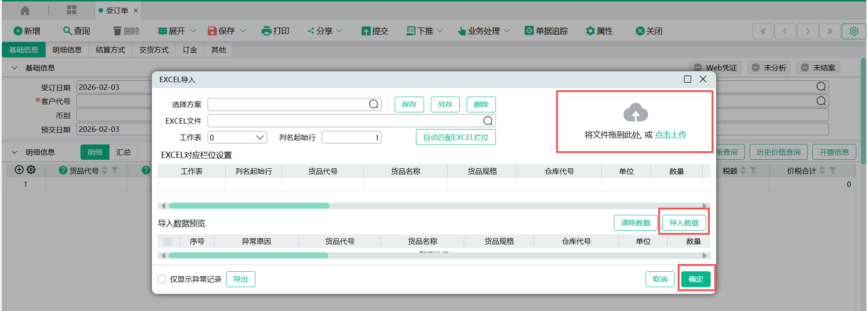The width and height of the screenshot is (868, 311).
Task: Open 单据追踪 from the toolbar
Action: tap(546, 31)
